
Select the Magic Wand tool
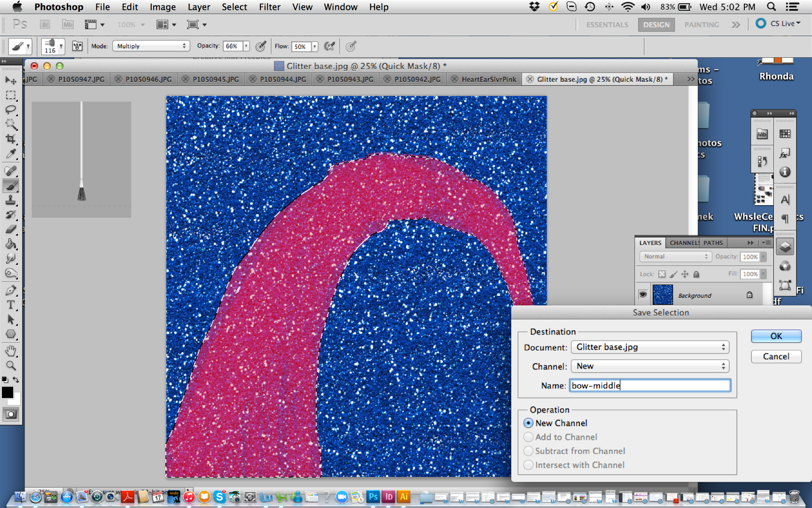[x=11, y=125]
